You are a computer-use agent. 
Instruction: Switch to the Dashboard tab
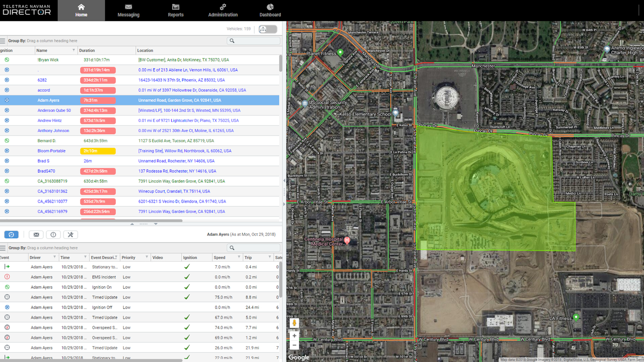[270, 10]
